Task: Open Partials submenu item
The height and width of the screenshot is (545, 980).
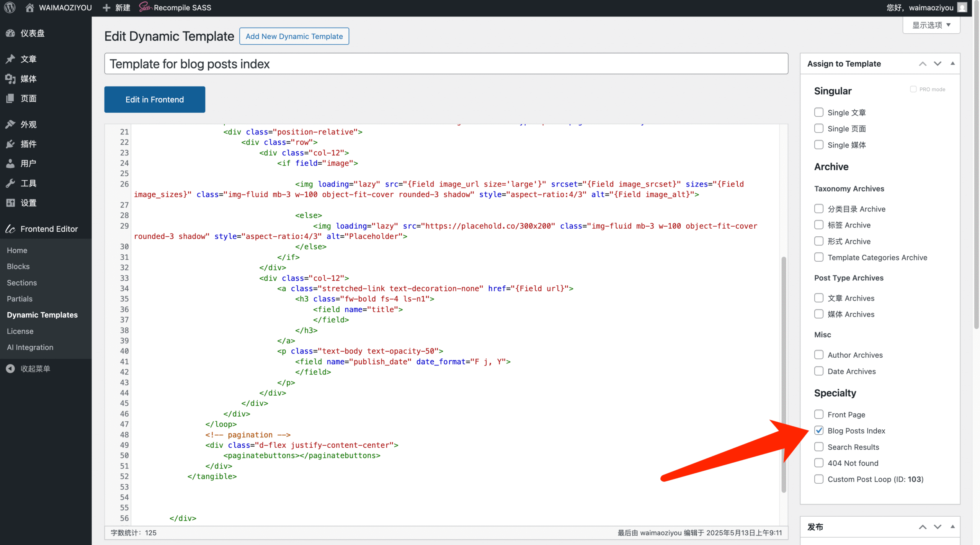Action: tap(20, 299)
